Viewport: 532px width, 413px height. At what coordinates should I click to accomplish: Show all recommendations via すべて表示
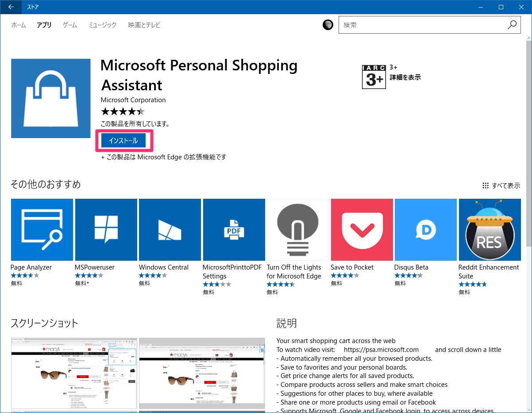pos(506,185)
